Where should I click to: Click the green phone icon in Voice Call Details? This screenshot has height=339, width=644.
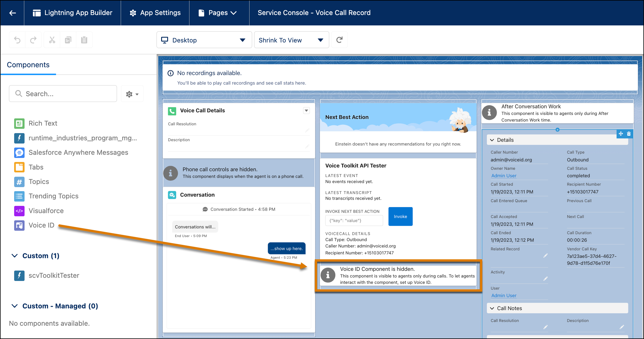(172, 111)
